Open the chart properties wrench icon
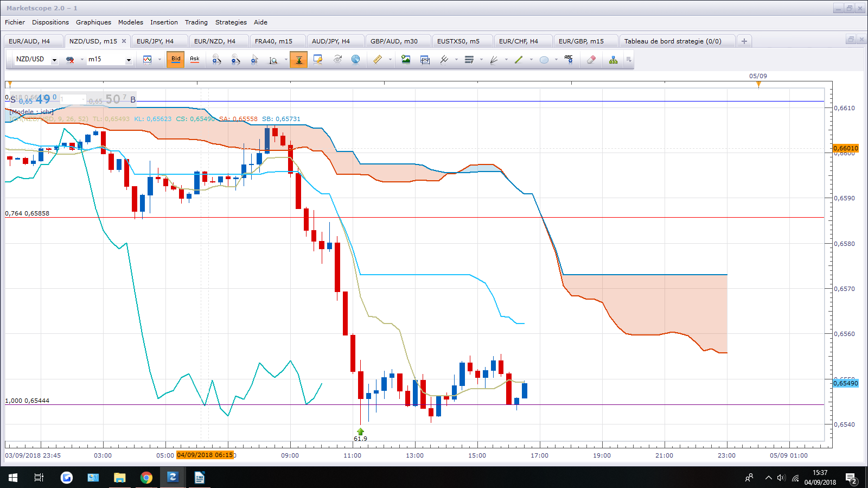The image size is (868, 488). 318,60
